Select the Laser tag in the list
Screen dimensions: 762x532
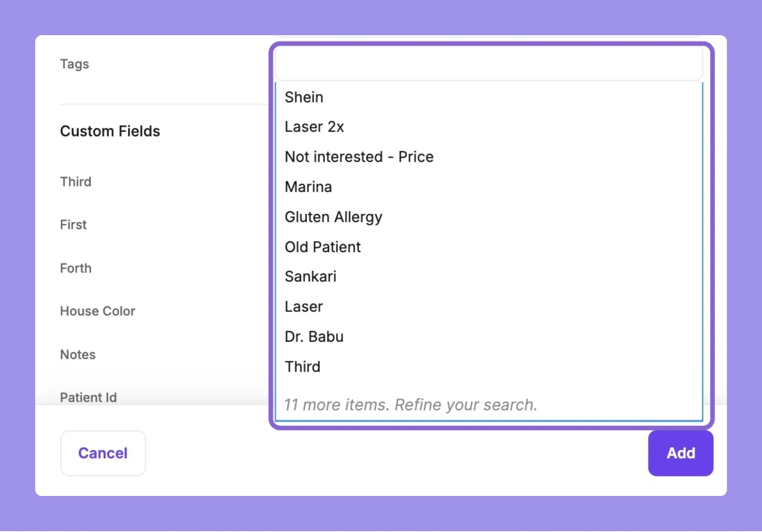pos(489,306)
